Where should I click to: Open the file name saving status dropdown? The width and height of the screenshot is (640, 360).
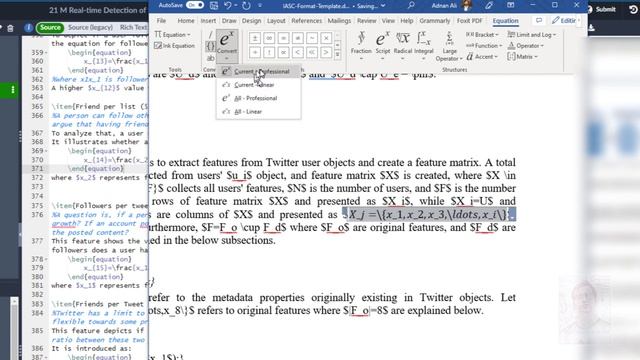(383, 6)
